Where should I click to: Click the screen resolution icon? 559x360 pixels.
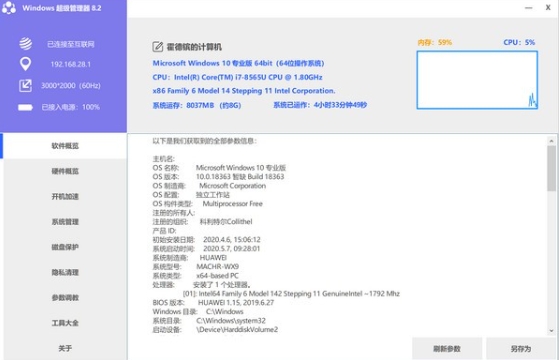tap(25, 86)
